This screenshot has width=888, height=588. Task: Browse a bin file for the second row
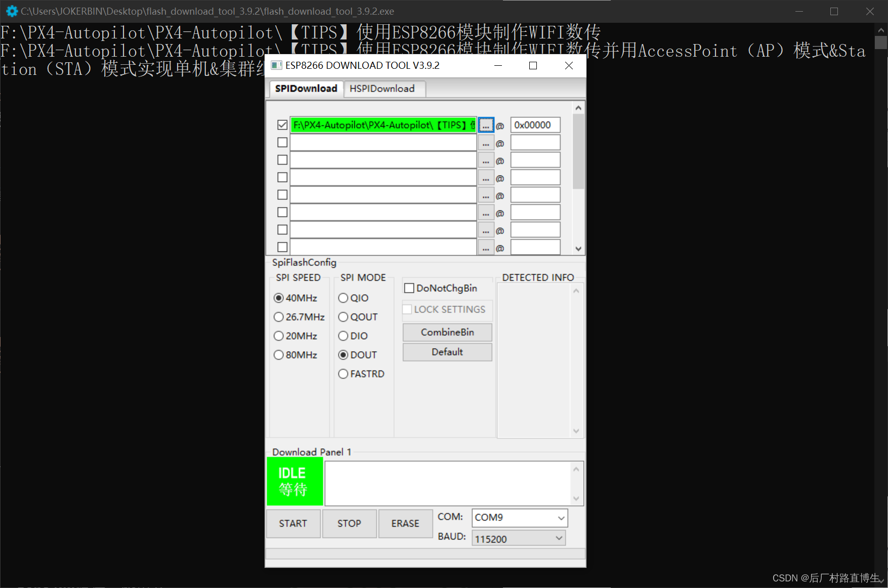[x=486, y=142]
